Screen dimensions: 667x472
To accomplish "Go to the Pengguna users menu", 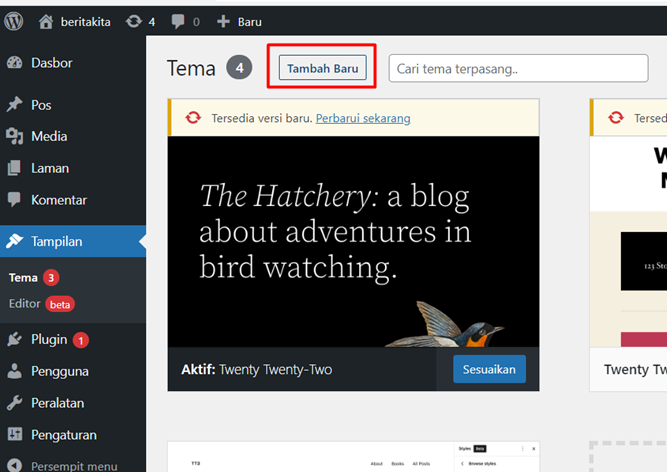I will coord(59,371).
